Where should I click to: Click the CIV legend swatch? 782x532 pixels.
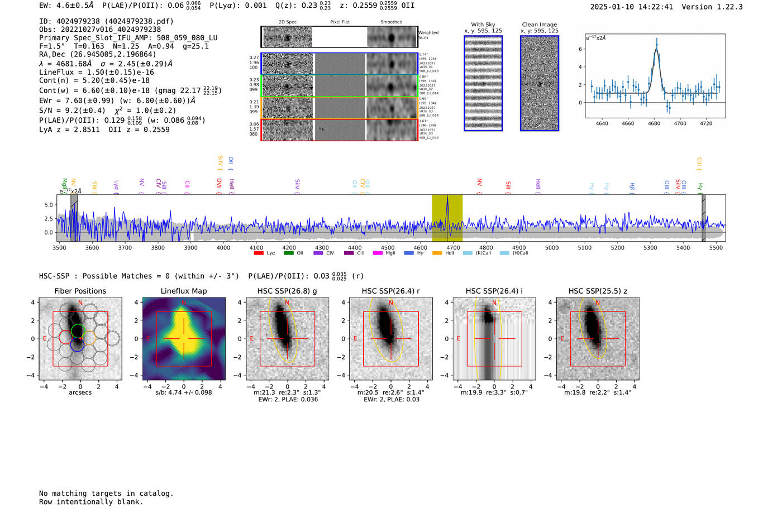(318, 253)
